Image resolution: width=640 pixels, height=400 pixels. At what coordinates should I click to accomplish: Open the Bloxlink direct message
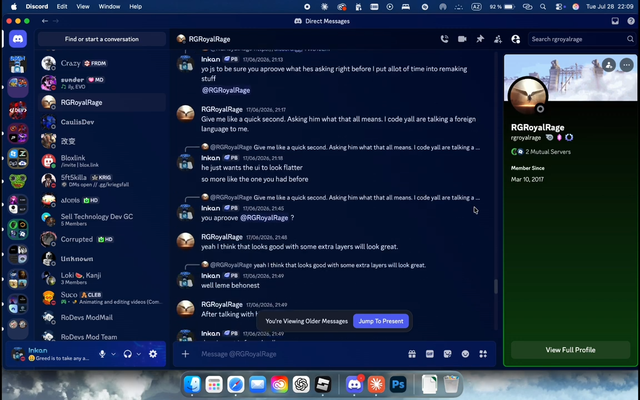(102, 161)
